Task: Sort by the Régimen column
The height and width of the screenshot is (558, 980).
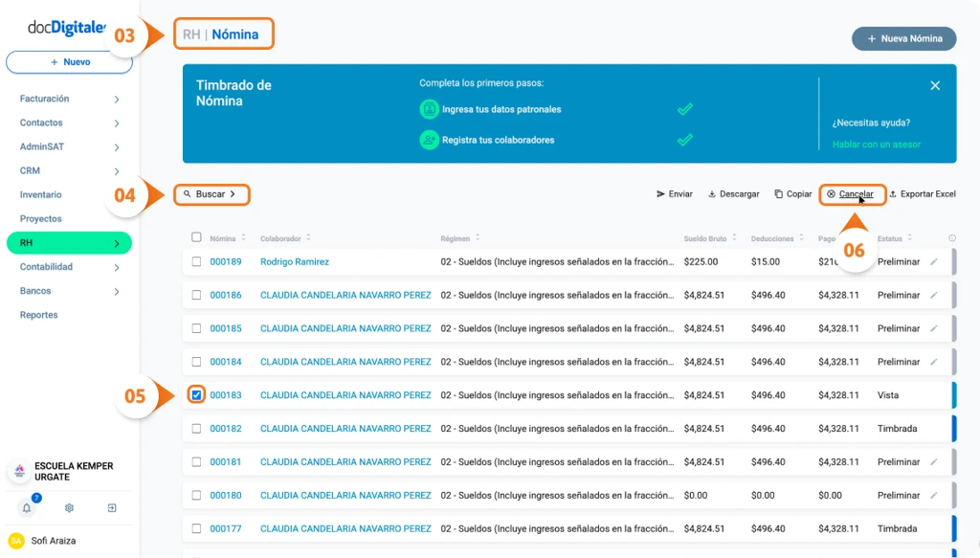Action: [x=478, y=238]
